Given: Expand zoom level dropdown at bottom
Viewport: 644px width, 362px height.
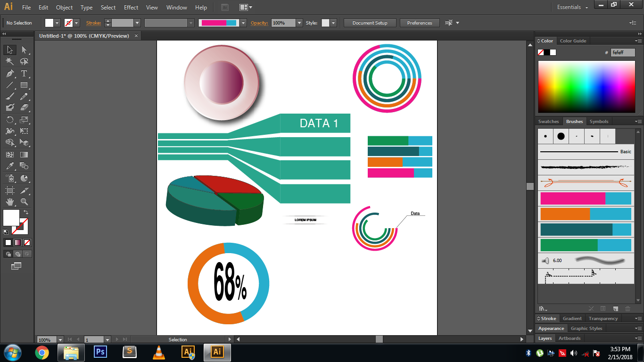Looking at the screenshot, I should 60,339.
